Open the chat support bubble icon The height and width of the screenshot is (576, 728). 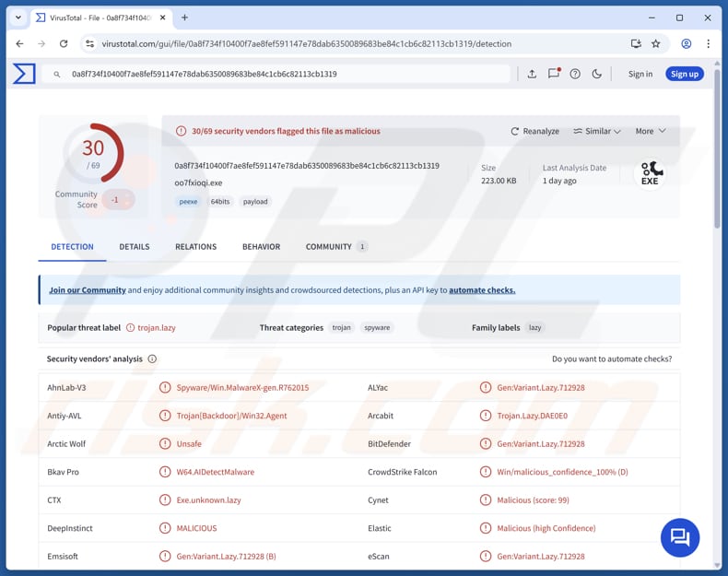680,537
